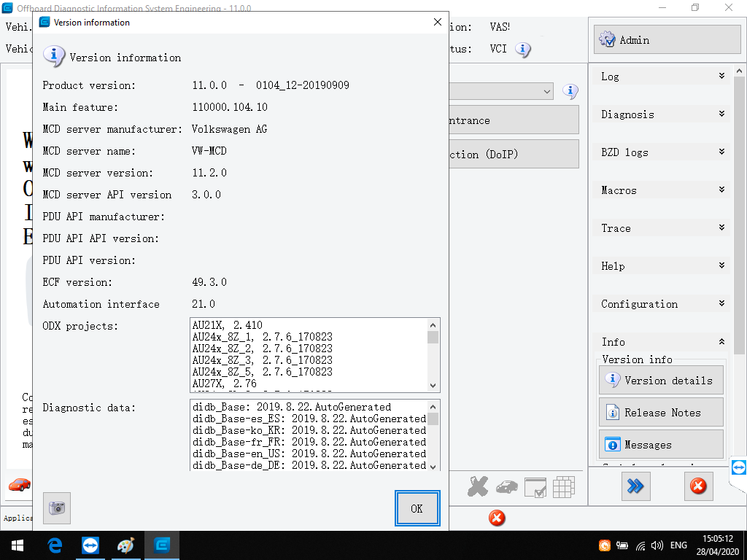Select AU27X, 2.76 in ODX projects
This screenshot has width=747, height=560.
225,384
